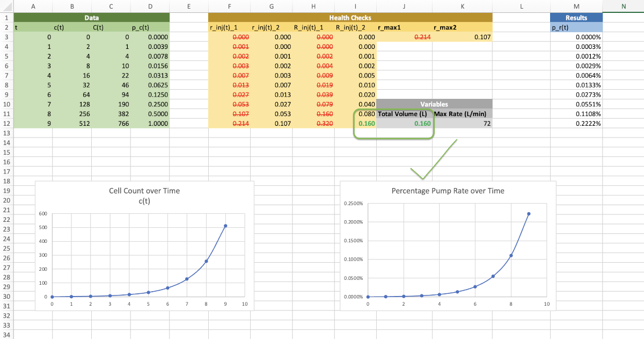Click the Max Rate value cell showing 72
Image resolution: width=644 pixels, height=339 pixels.
[462, 124]
